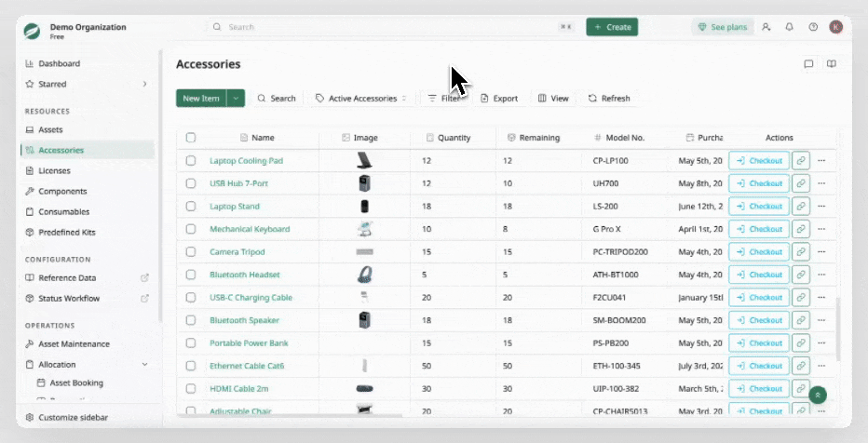Check the Mechanical Keyboard row checkbox
This screenshot has height=443, width=868.
click(191, 229)
